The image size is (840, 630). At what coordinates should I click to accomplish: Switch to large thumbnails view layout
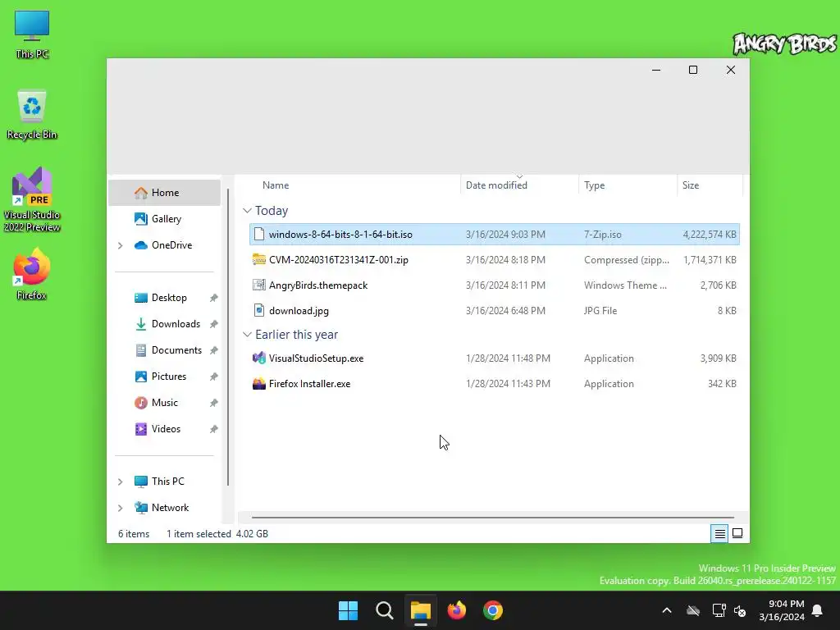737,534
